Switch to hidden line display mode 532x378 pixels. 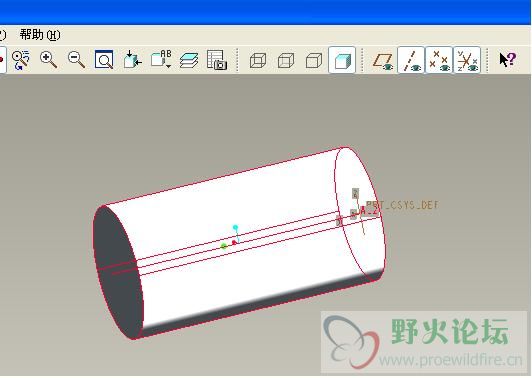click(x=286, y=61)
